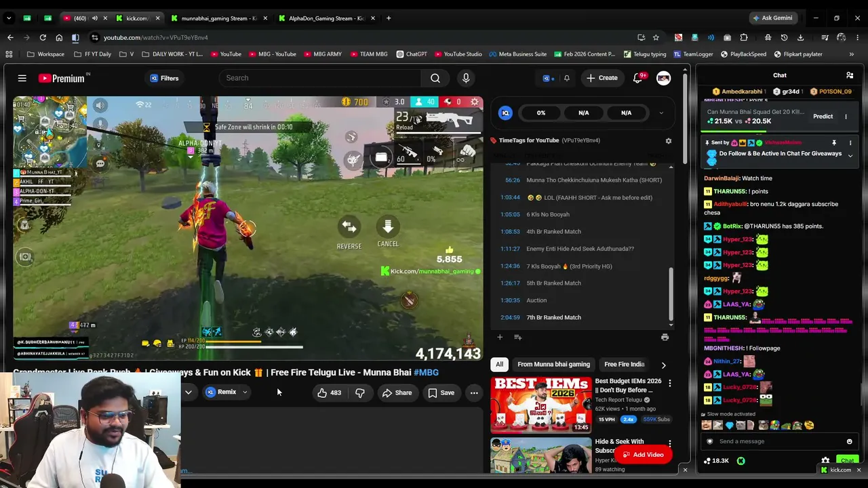Click the YouTube search magnifier button
The height and width of the screenshot is (488, 868).
coord(435,78)
